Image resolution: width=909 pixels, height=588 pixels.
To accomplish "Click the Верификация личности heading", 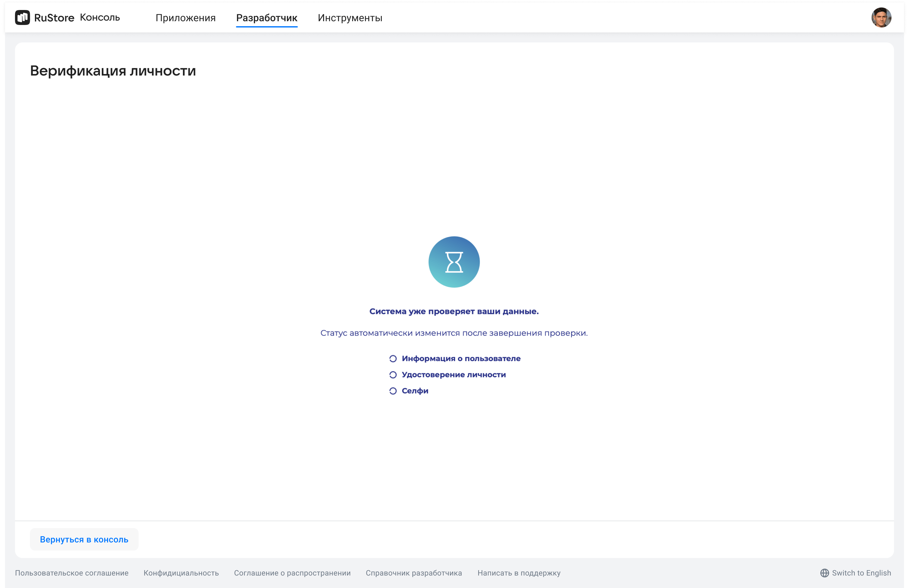I will (113, 71).
